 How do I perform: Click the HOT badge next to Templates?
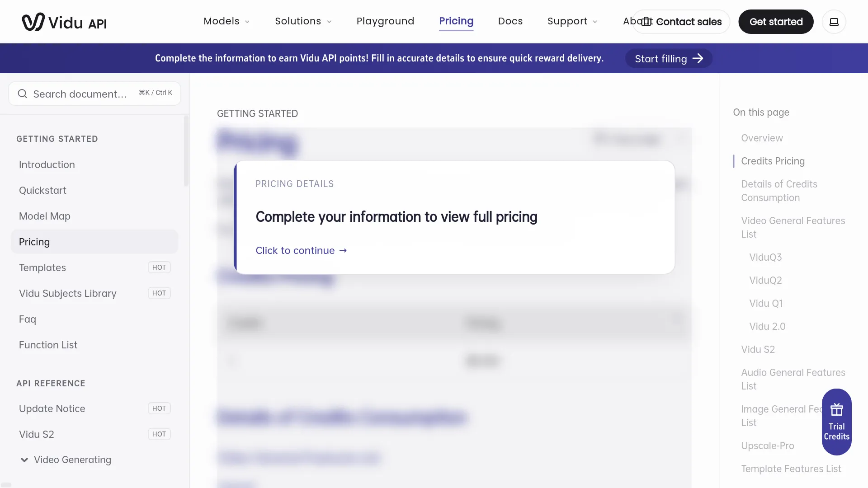[x=159, y=267]
